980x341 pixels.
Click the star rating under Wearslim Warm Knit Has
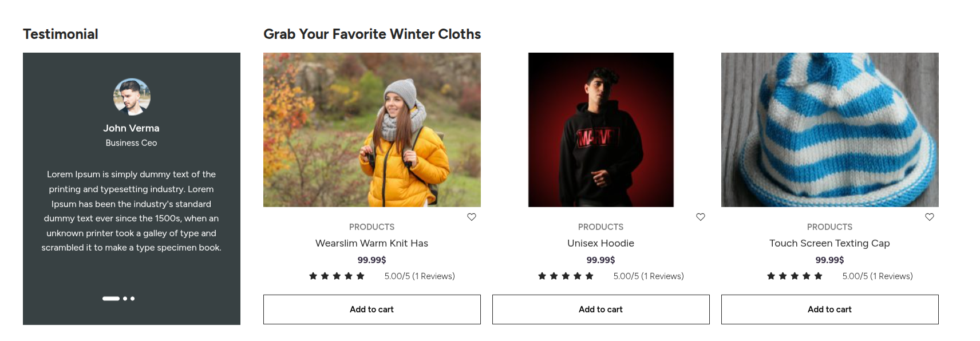[x=337, y=276]
